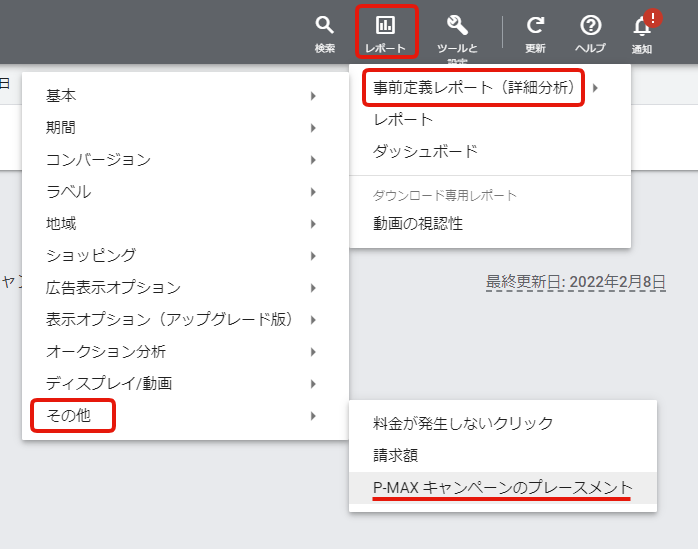Open notifications bell icon

pos(642,27)
